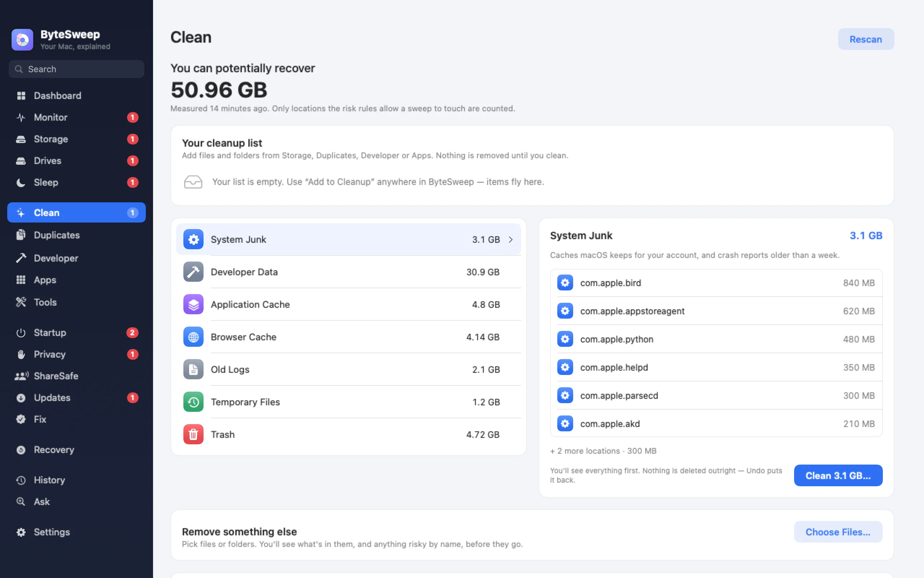Click the Updates download icon
Viewport: 924px width, 578px height.
[x=21, y=398]
